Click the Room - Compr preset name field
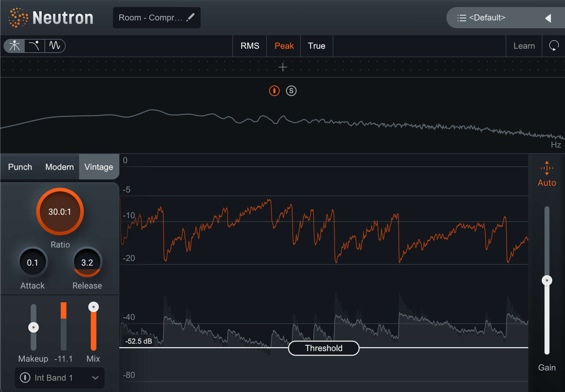This screenshot has height=392, width=565. pos(157,18)
